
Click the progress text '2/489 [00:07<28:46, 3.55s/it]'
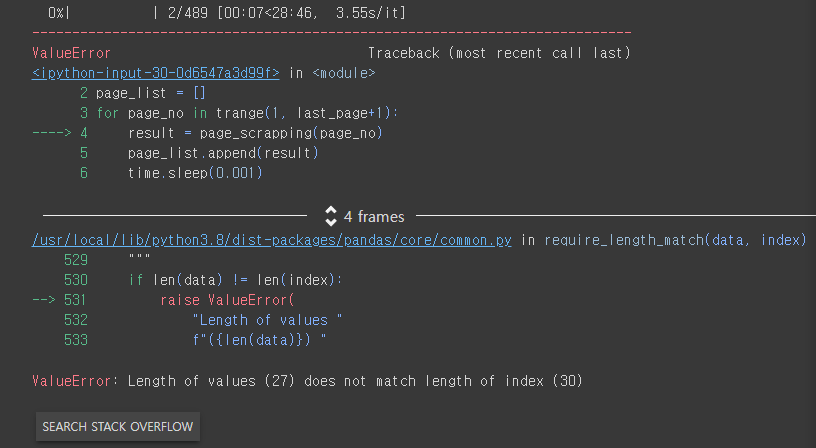coord(287,13)
